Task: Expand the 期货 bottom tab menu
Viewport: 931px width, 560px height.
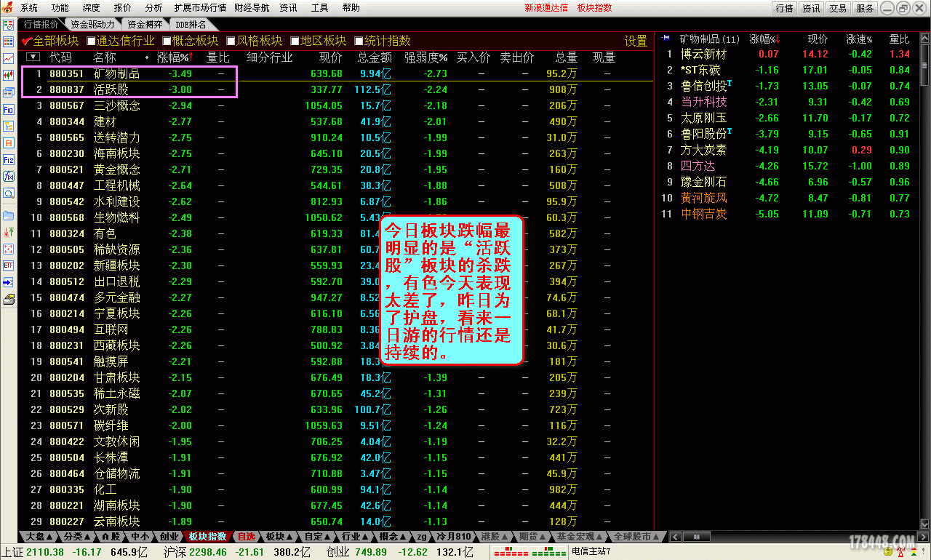Action: coord(532,537)
